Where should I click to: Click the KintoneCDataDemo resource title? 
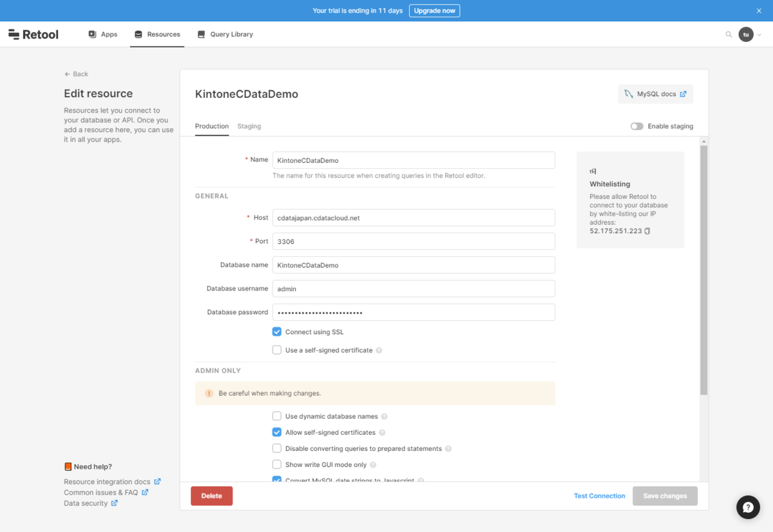(x=247, y=94)
